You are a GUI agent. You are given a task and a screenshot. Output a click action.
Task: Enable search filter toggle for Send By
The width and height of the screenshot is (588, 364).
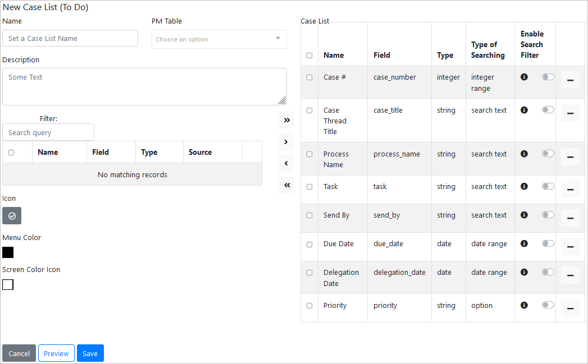[x=548, y=215]
